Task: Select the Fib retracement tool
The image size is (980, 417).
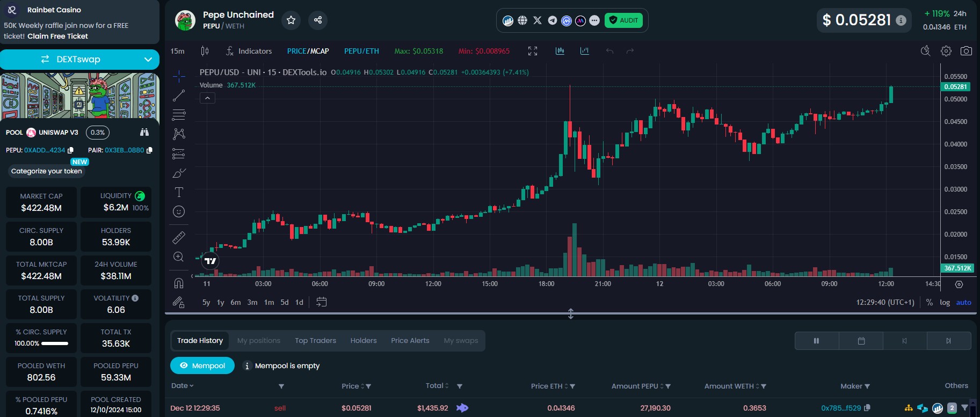Action: [179, 115]
